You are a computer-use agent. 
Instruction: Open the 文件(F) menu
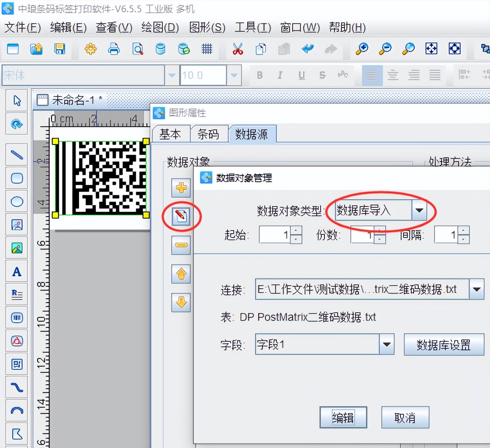coord(22,28)
